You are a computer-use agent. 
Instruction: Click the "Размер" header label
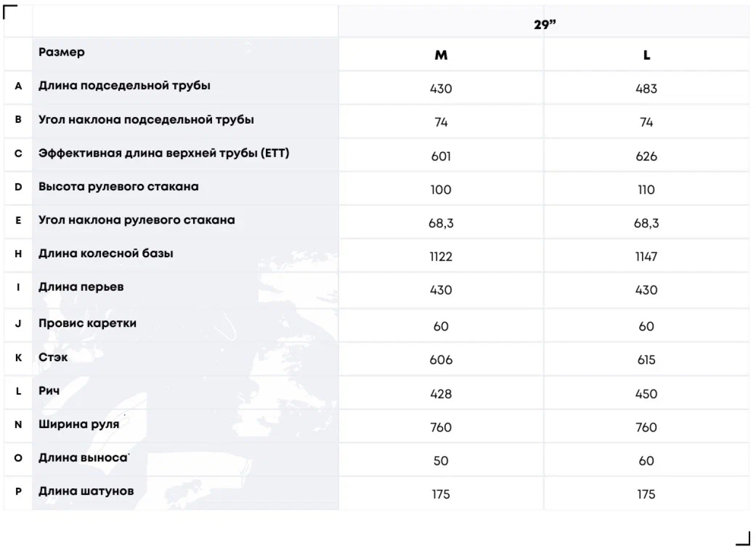coord(62,52)
